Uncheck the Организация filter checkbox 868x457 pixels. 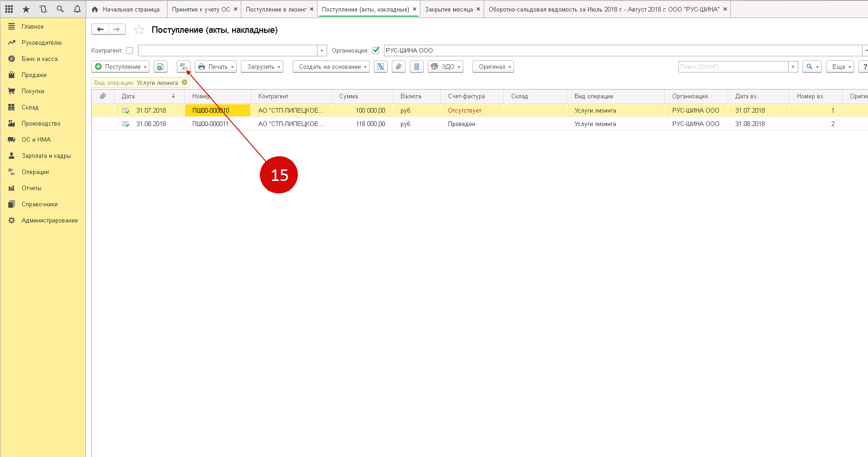tap(376, 50)
